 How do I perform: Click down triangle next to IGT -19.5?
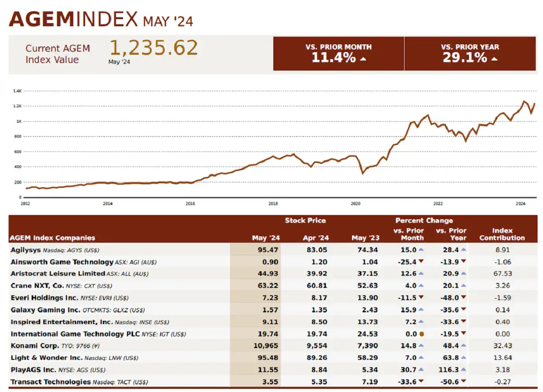pos(463,334)
